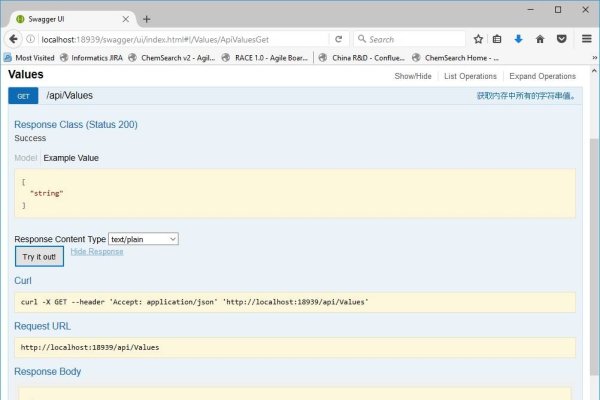
Task: Click the curl command text box
Action: [x=295, y=302]
